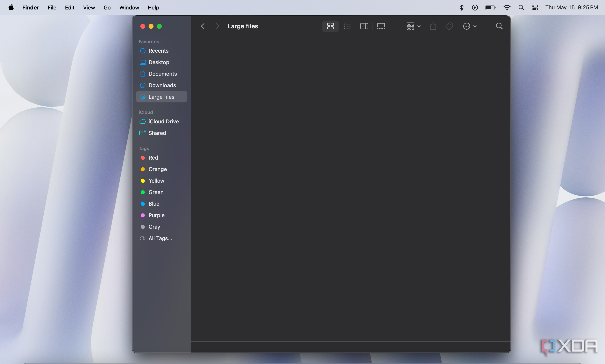Click the battery status icon
605x364 pixels.
click(490, 8)
